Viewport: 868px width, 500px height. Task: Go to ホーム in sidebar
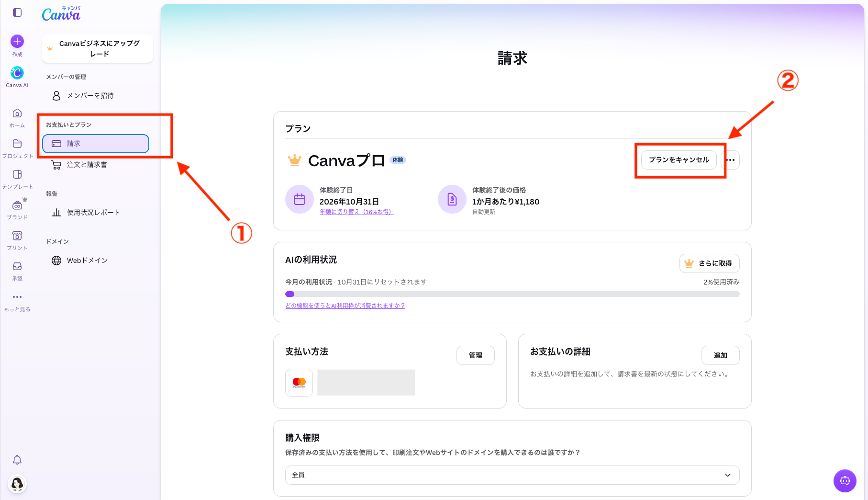pyautogui.click(x=17, y=118)
